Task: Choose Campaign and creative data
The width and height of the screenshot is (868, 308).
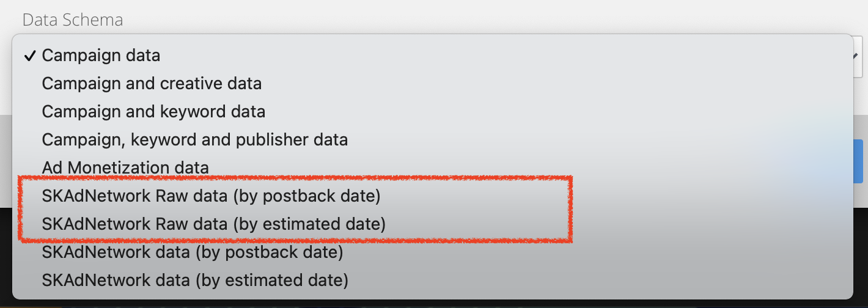Action: coord(152,84)
